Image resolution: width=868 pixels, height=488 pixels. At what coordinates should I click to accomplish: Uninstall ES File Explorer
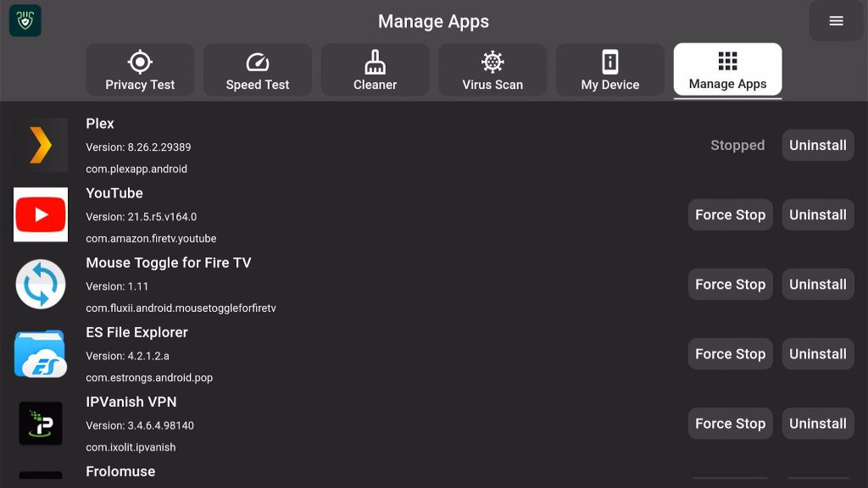pyautogui.click(x=818, y=353)
